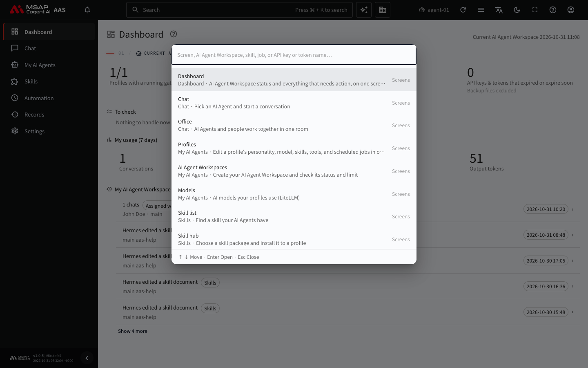Click the top bar Search field
This screenshot has height=368, width=588.
coord(240,10)
